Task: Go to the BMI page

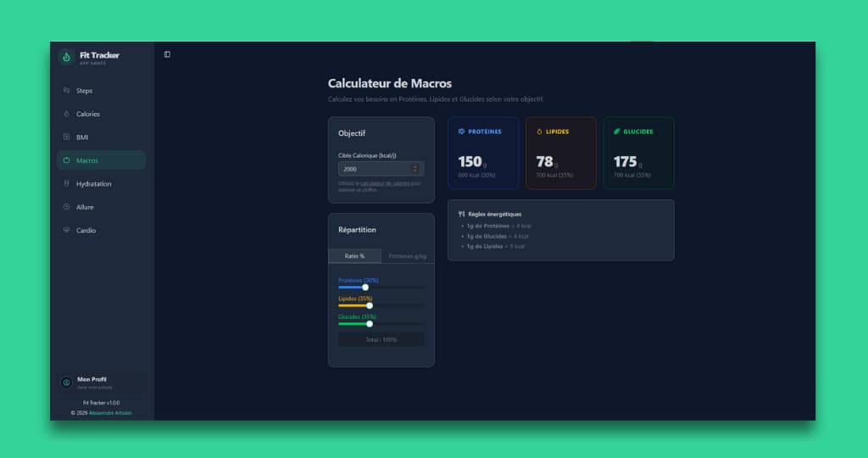Action: (x=102, y=137)
